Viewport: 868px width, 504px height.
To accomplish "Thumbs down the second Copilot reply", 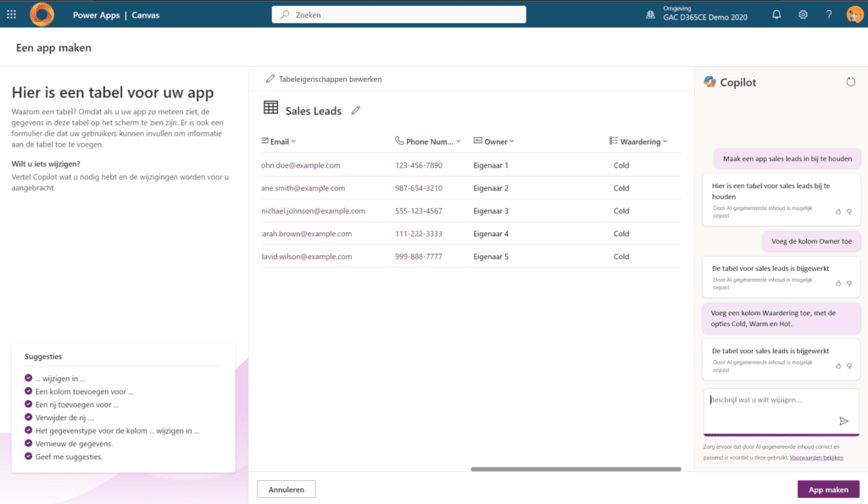I will pos(849,283).
